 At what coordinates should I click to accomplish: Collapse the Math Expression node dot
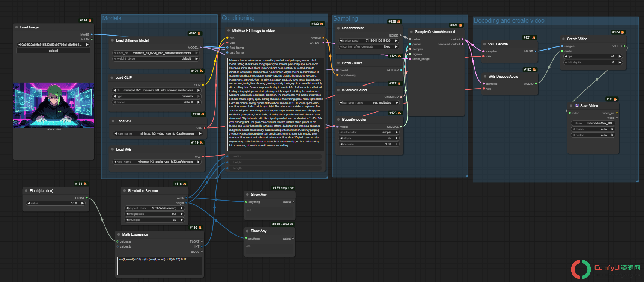click(119, 234)
